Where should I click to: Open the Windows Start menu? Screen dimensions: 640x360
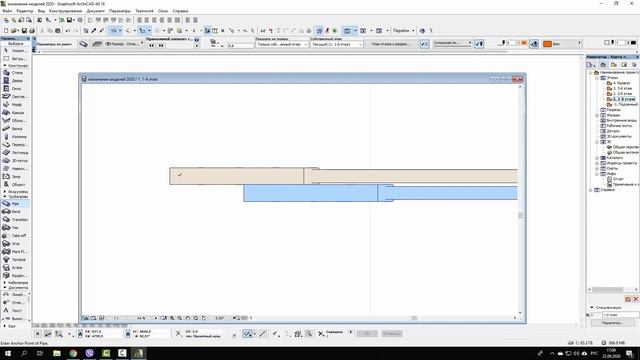pos(8,353)
